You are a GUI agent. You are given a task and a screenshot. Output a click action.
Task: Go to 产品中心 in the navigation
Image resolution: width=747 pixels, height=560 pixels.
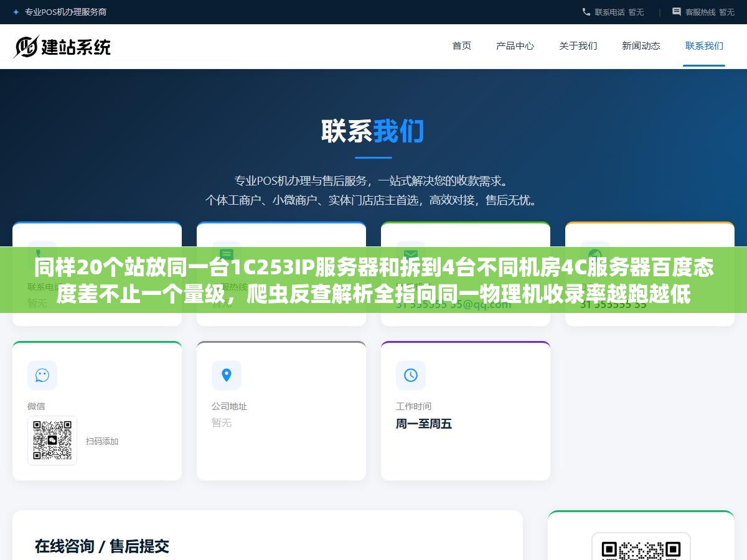(515, 45)
